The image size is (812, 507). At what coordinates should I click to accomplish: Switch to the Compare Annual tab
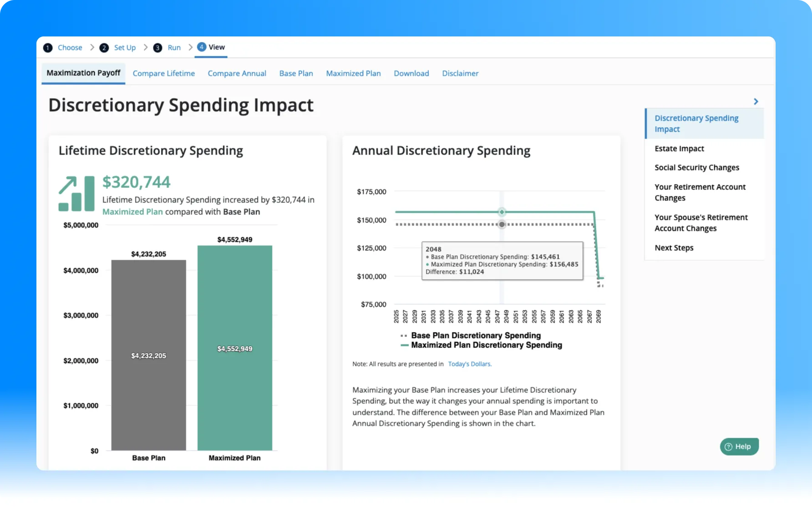[237, 73]
